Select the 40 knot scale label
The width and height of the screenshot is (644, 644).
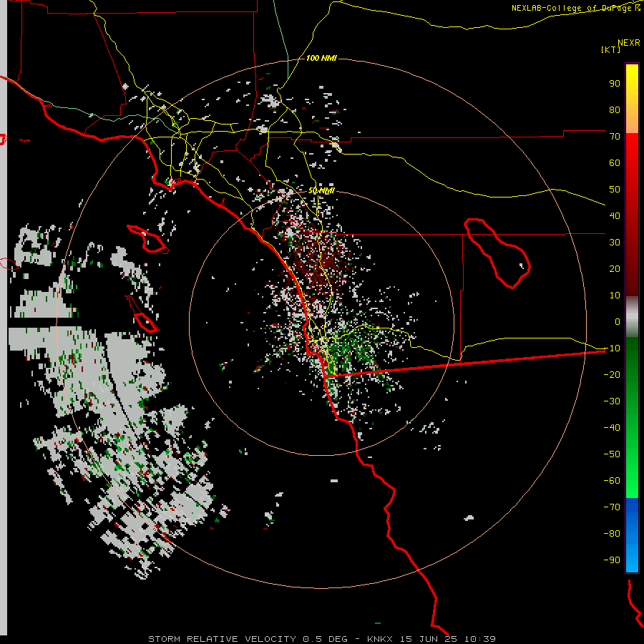tap(615, 215)
